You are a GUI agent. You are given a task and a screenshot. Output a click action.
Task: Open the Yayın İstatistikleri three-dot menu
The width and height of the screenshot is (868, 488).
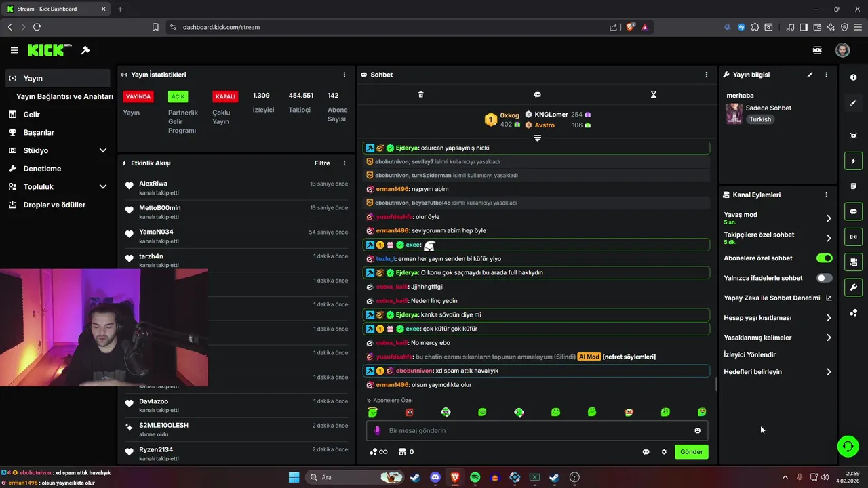click(344, 75)
